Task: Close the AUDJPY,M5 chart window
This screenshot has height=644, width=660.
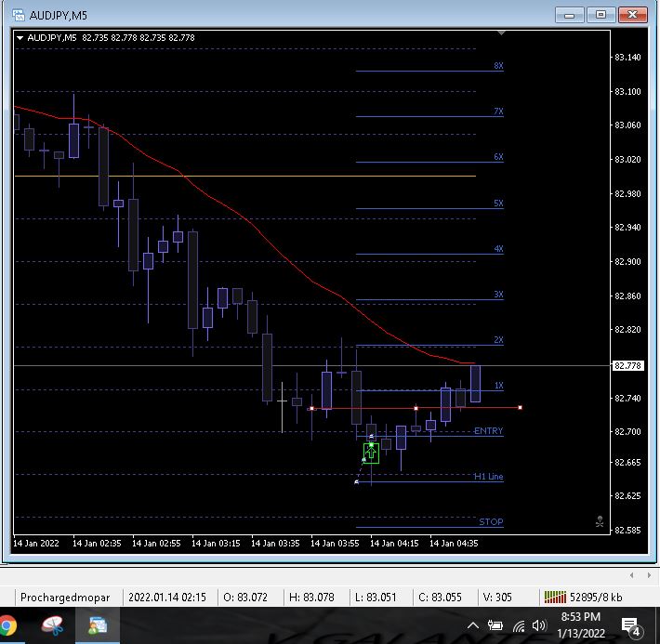Action: [633, 15]
